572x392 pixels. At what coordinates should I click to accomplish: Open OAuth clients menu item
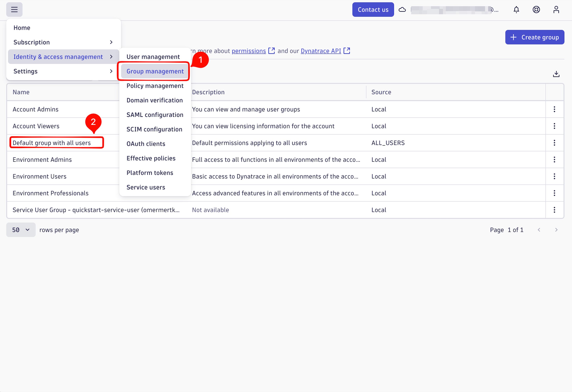point(155,144)
